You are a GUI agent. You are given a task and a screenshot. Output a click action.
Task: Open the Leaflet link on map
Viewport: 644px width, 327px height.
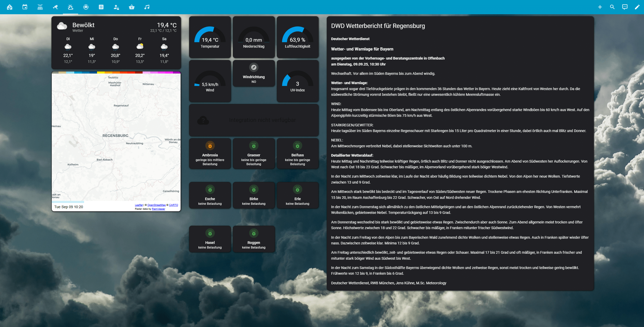[x=139, y=205]
